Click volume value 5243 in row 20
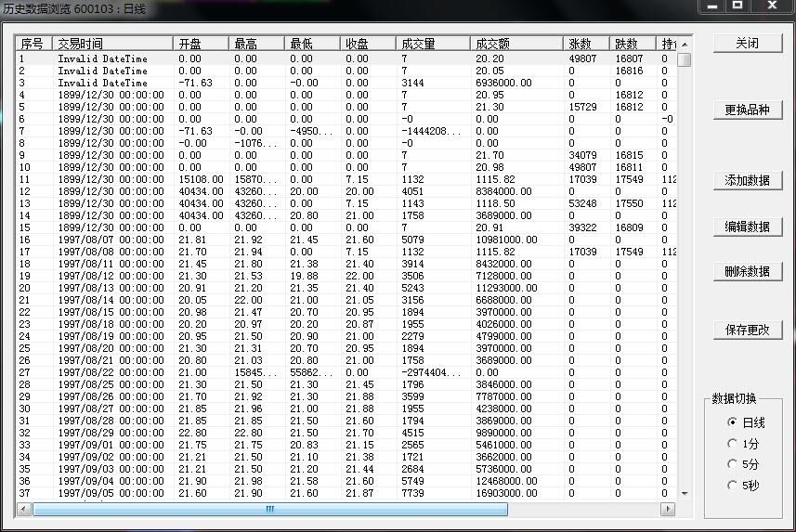Screen dimensions: 796x532 412,288
